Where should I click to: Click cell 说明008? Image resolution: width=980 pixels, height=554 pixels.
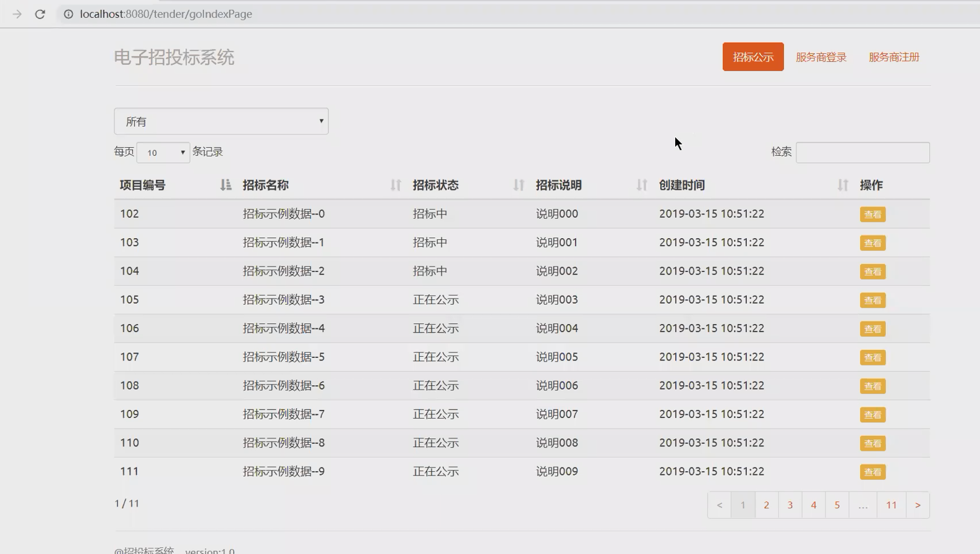pyautogui.click(x=557, y=443)
